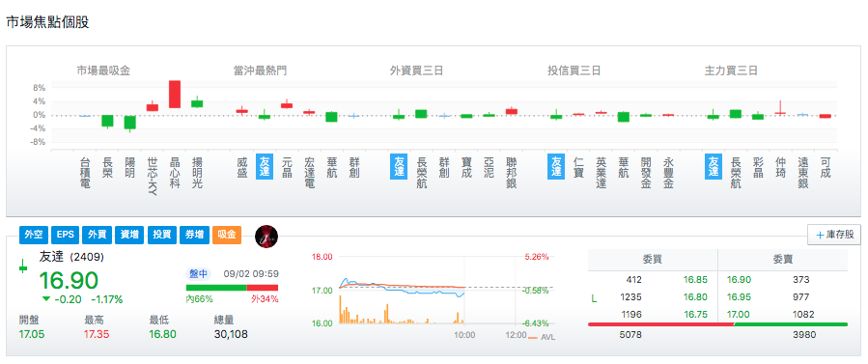Viewport: 868px width, 364px height.
Task: Select 市場最吸金 category heading
Action: point(103,70)
